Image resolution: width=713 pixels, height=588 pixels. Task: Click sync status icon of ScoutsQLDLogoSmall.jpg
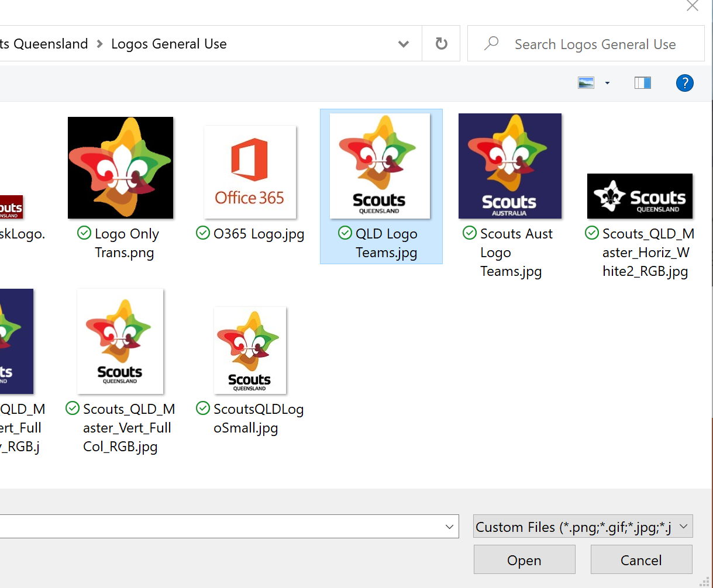tap(203, 408)
